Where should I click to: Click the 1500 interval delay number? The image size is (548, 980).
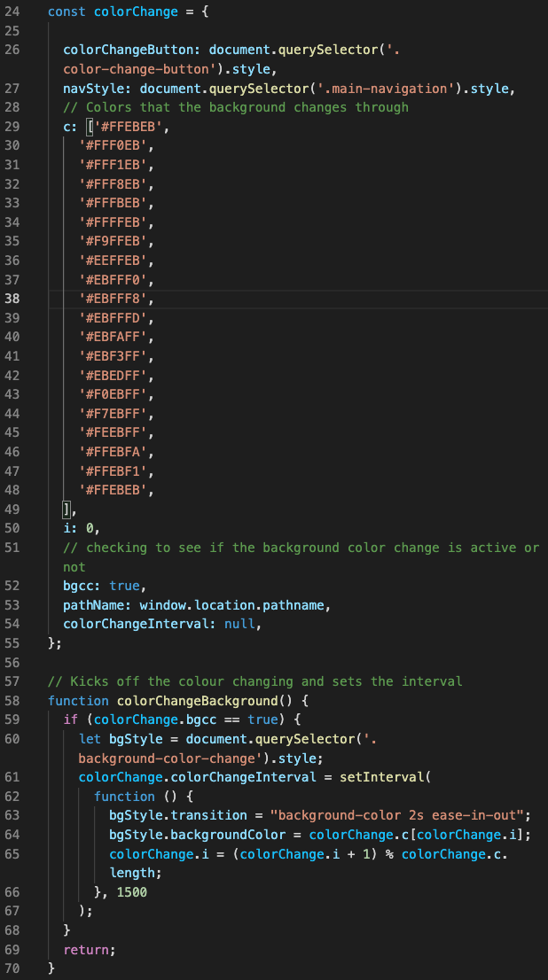pyautogui.click(x=131, y=892)
